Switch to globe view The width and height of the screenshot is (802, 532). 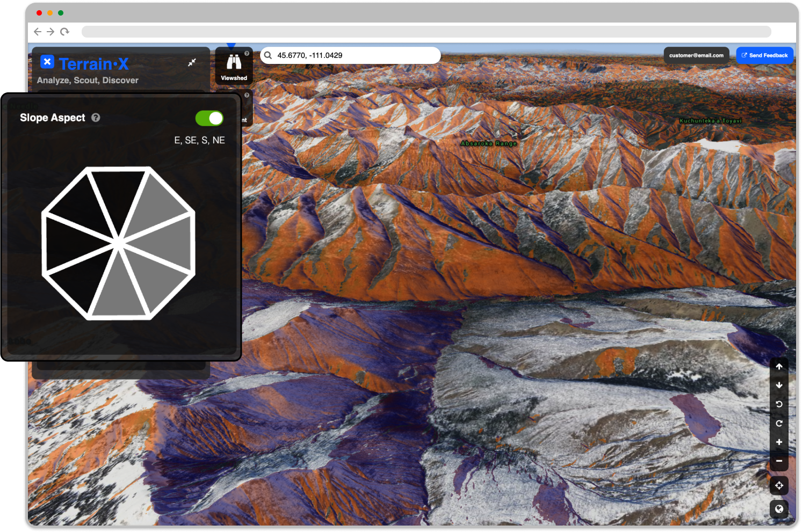779,508
